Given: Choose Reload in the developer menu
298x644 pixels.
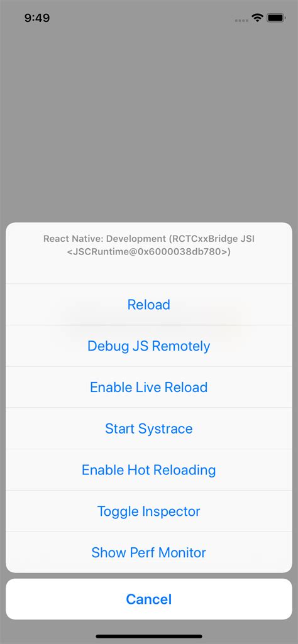Looking at the screenshot, I should (x=149, y=305).
